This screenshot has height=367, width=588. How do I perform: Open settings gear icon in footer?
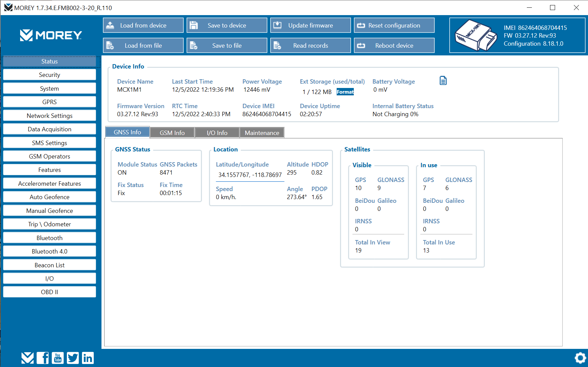tap(580, 358)
